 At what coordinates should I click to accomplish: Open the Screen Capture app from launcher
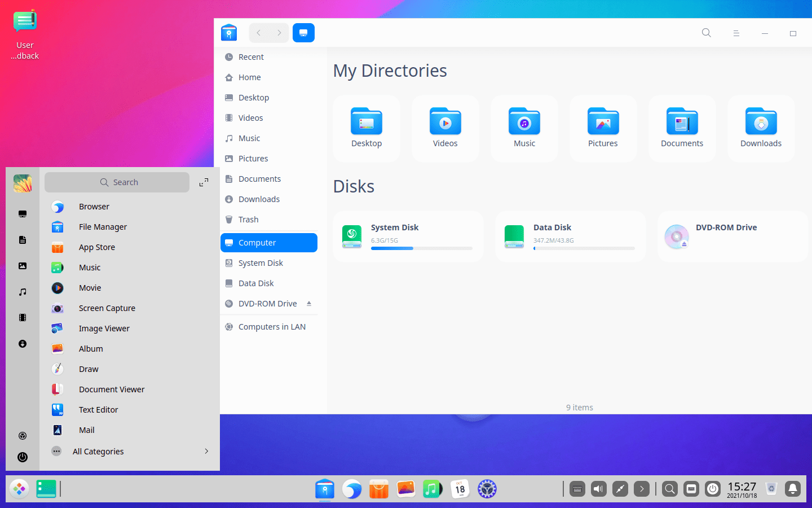107,308
